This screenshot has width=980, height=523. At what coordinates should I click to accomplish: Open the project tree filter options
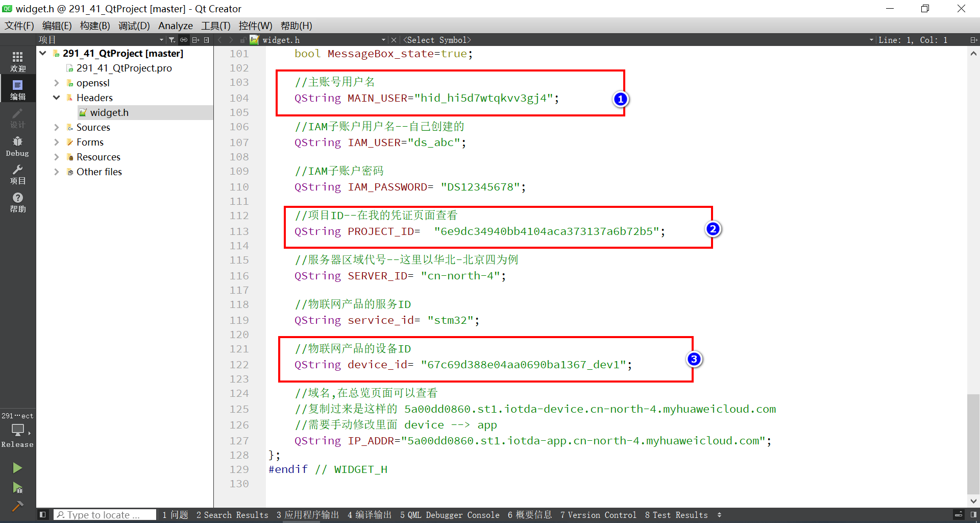pyautogui.click(x=173, y=40)
